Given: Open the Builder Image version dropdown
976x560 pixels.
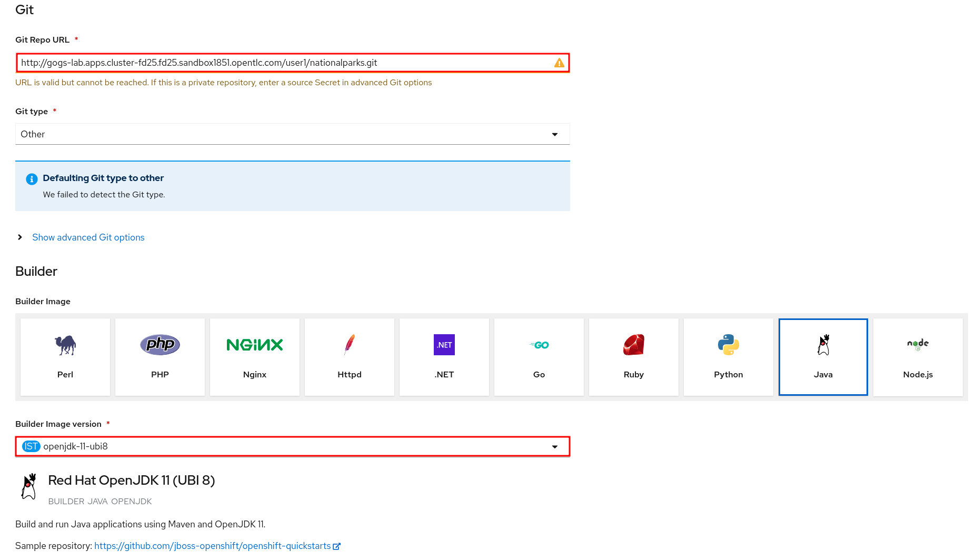Looking at the screenshot, I should [293, 446].
